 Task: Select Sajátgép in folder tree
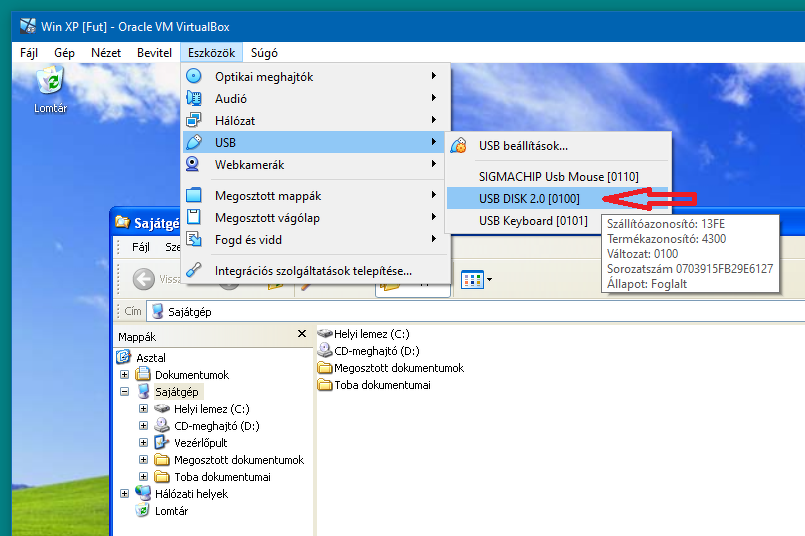click(177, 392)
